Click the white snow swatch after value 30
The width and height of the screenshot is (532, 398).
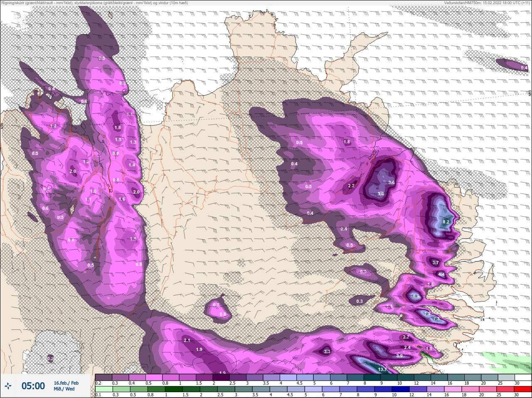tap(523, 377)
